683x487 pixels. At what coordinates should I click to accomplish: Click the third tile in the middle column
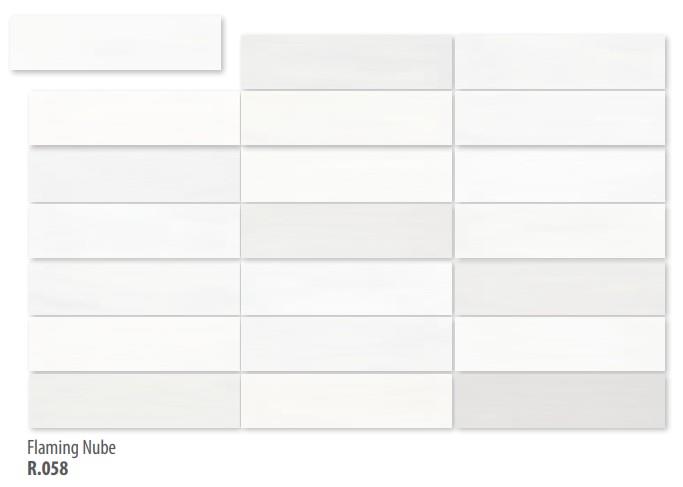pyautogui.click(x=347, y=174)
